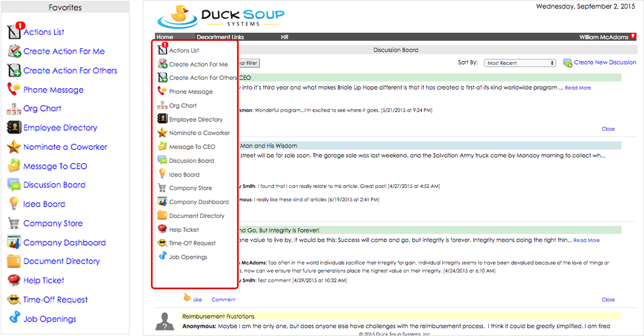This screenshot has width=644, height=336.
Task: Open the Department Links menu
Action: (x=220, y=37)
